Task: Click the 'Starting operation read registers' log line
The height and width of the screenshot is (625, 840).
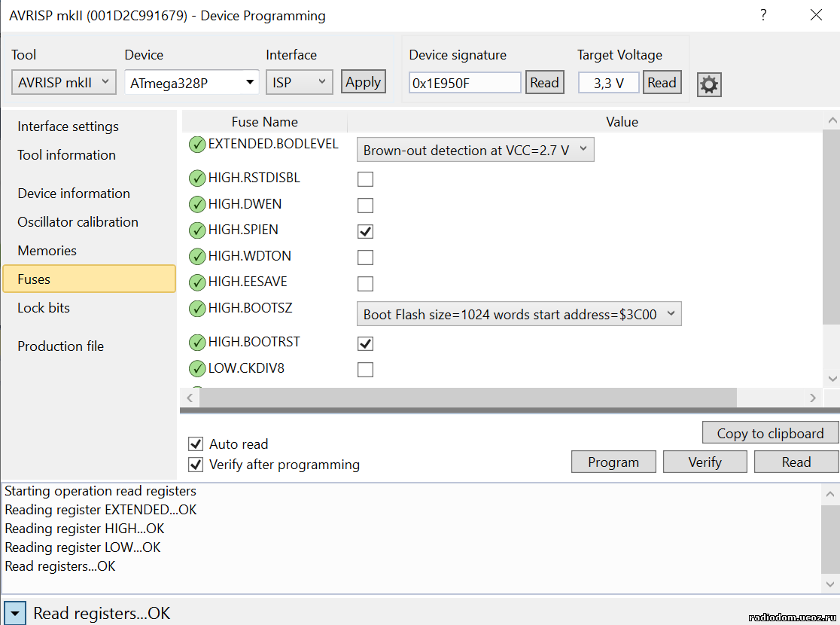Action: (101, 491)
